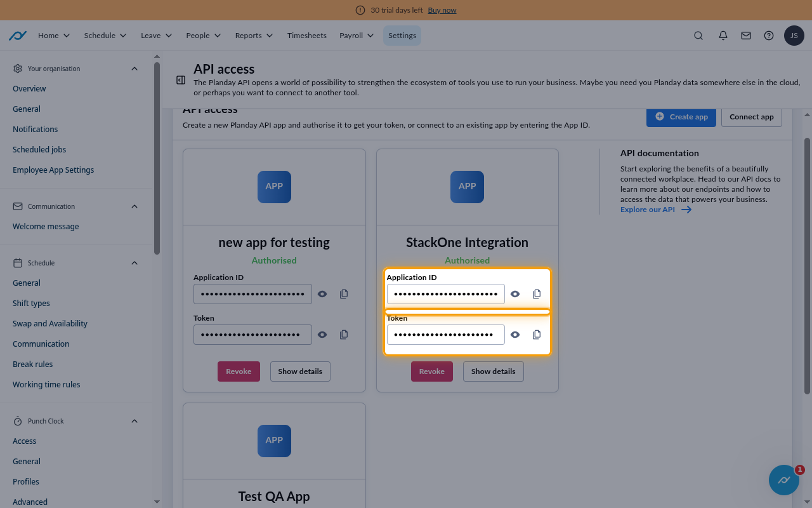The height and width of the screenshot is (508, 812).
Task: Open the notifications bell icon
Action: [x=723, y=36]
